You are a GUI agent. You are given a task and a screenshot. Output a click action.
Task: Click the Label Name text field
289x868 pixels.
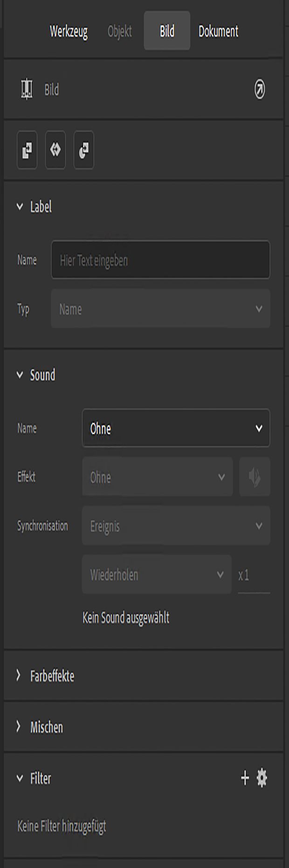click(160, 260)
